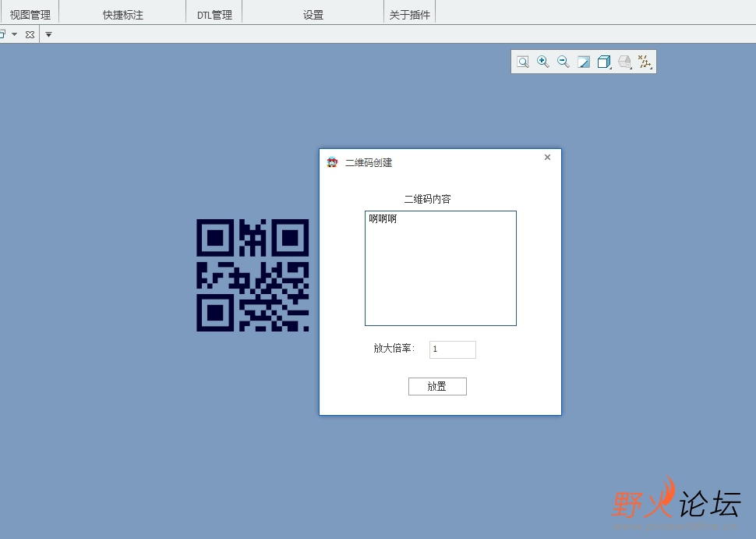Click the Zoom In magnifier icon
The height and width of the screenshot is (539, 756).
(543, 62)
